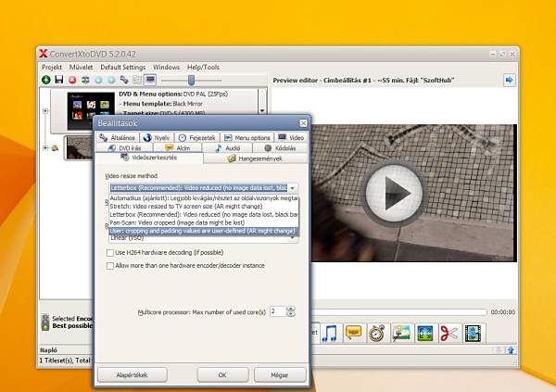The image size is (556, 392).
Task: Close the Beállítások dialog with its X
Action: coord(303,123)
